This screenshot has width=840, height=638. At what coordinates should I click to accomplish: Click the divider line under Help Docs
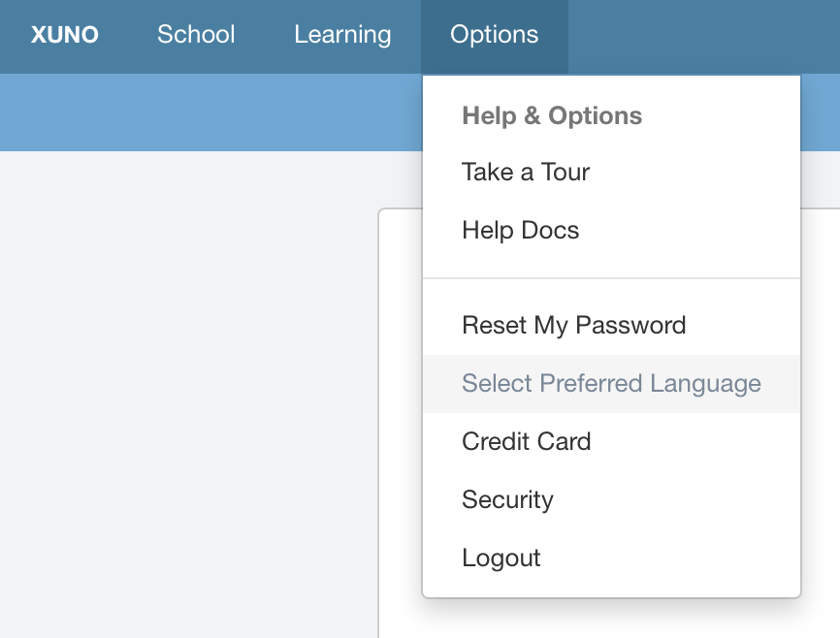611,278
